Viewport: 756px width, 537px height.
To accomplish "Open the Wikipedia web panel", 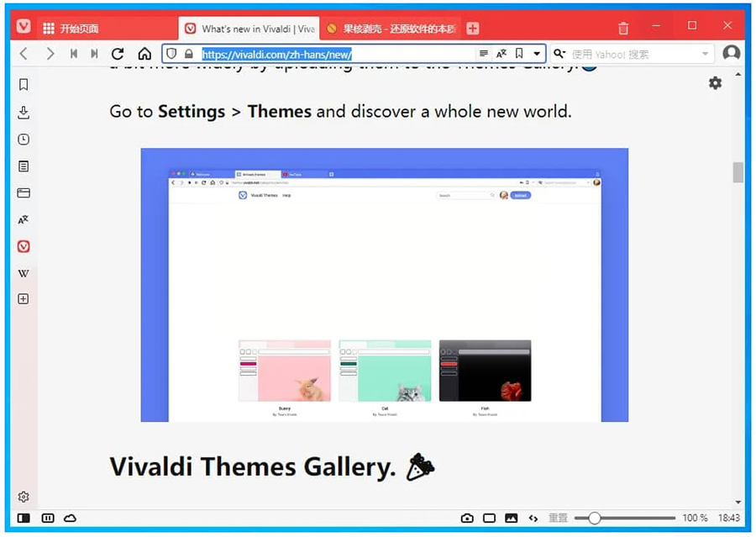I will (24, 273).
